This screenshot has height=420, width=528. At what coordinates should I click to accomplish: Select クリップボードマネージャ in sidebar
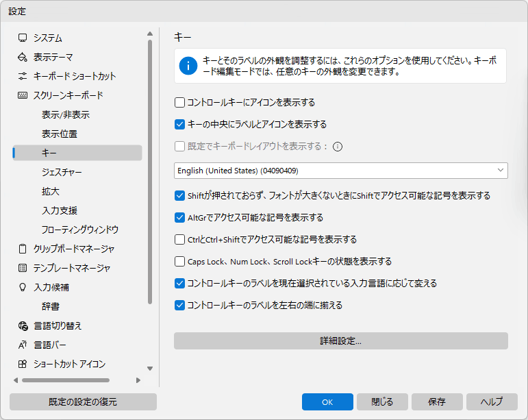pos(74,249)
